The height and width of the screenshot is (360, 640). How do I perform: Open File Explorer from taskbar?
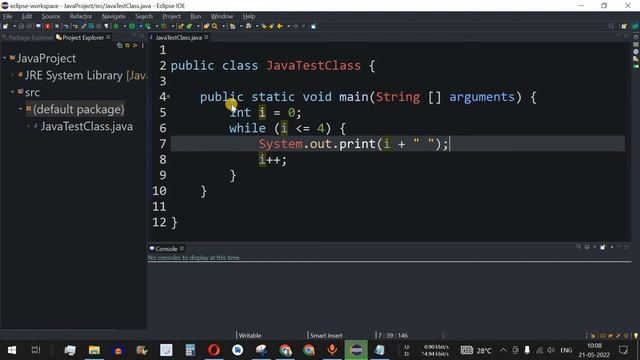click(94, 350)
